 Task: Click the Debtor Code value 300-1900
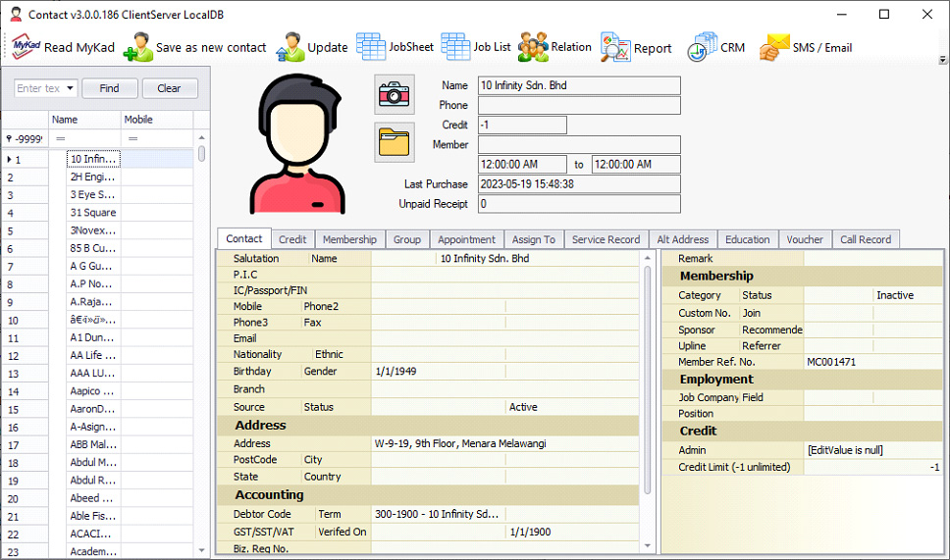point(439,514)
